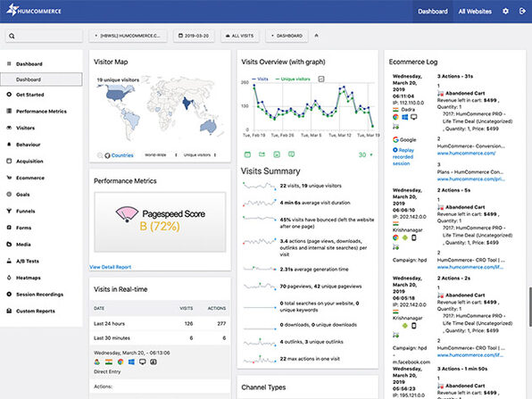Open the All Visits segment selector
This screenshot has width=532, height=399.
click(240, 36)
